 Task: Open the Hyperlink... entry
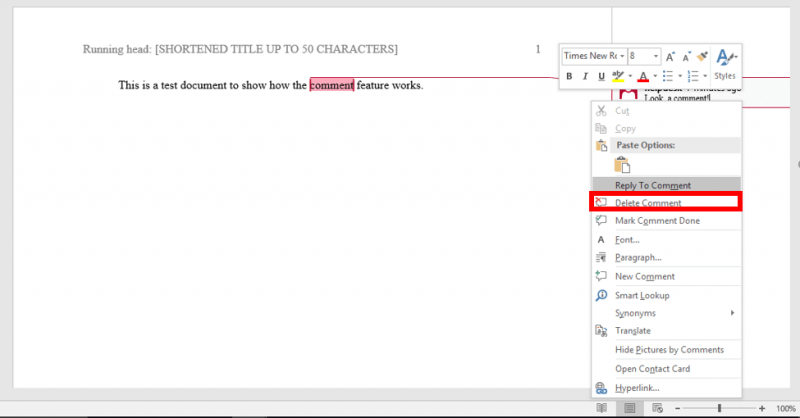pos(666,387)
